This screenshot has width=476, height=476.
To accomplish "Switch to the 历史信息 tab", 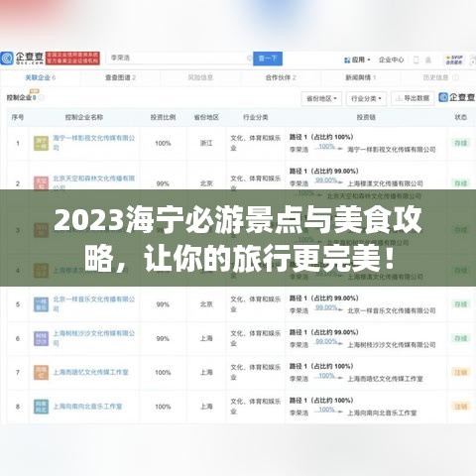I will [440, 77].
